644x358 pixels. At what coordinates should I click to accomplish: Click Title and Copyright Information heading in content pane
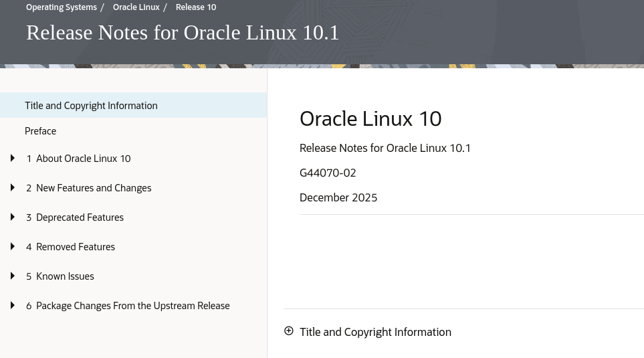tap(375, 332)
